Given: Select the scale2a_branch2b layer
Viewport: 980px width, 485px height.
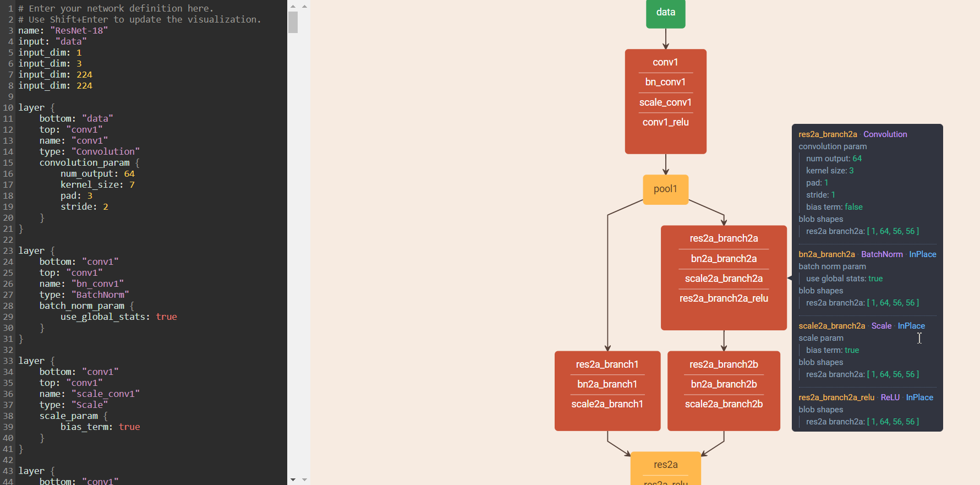Looking at the screenshot, I should click(724, 404).
